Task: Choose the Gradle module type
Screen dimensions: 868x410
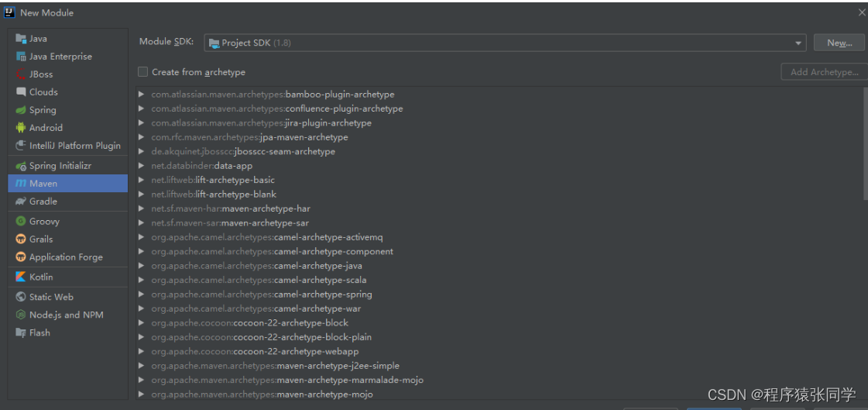Action: point(68,201)
